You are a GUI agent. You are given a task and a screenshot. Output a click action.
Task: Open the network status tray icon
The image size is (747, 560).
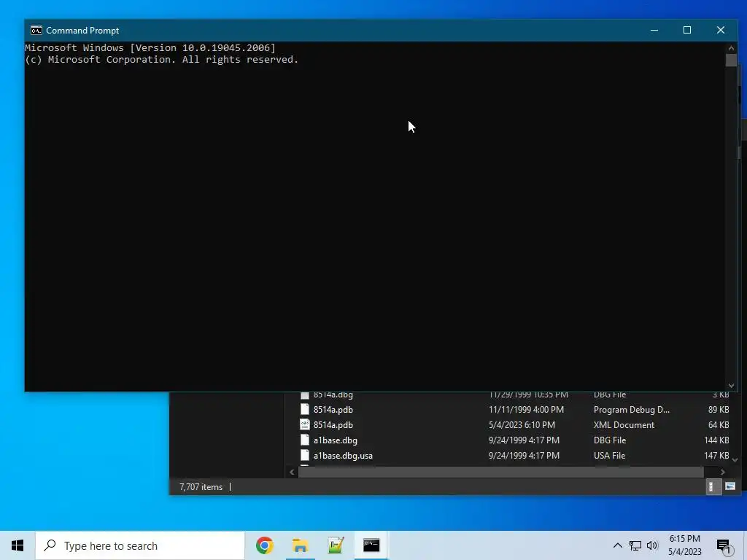[x=635, y=545]
